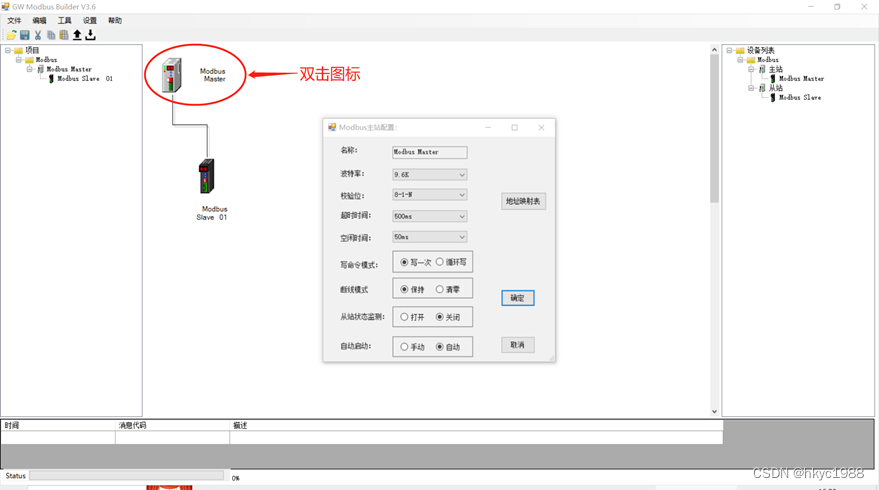
Task: Select Modbus Slave text in device list
Action: (800, 98)
